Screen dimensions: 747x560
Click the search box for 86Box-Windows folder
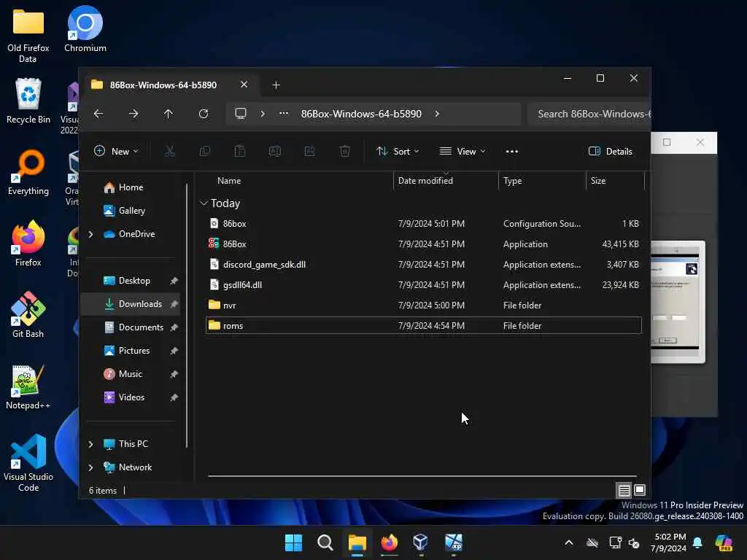click(589, 114)
